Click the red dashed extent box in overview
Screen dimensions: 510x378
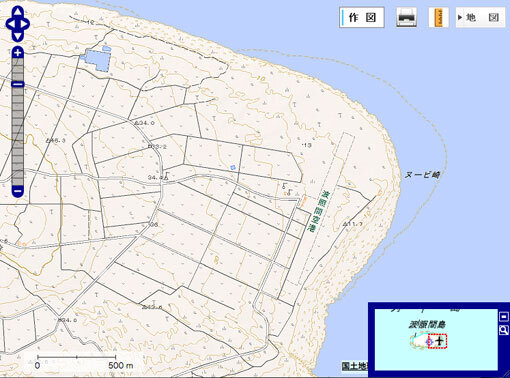pos(437,341)
